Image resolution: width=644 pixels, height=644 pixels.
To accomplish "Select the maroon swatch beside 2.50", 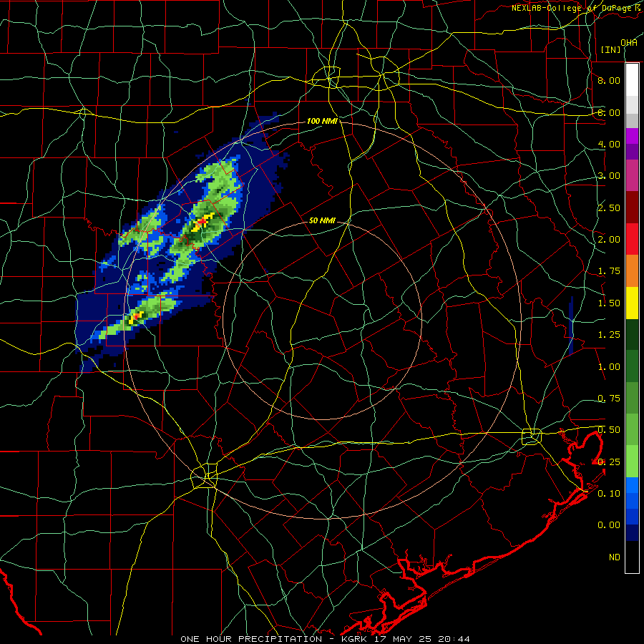I will (632, 208).
